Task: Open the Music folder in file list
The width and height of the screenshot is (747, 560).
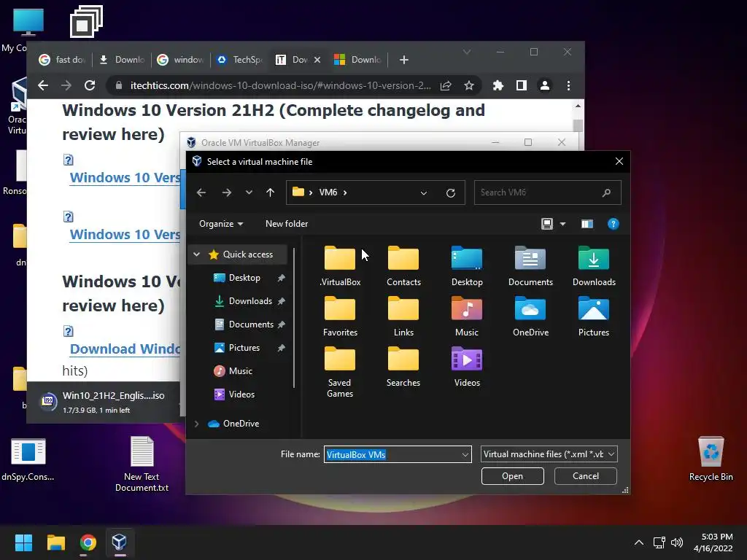Action: [467, 316]
